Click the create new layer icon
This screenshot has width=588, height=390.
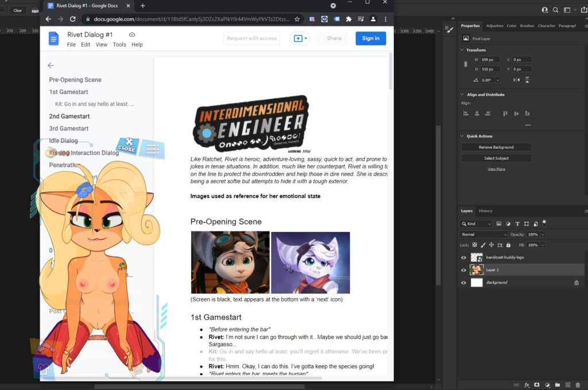pos(568,385)
